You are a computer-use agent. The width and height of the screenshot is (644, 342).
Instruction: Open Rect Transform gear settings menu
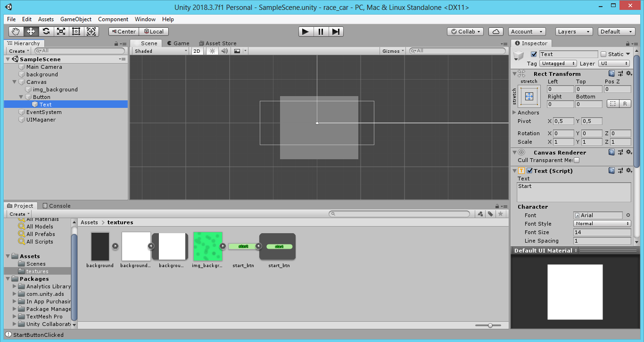click(x=629, y=73)
